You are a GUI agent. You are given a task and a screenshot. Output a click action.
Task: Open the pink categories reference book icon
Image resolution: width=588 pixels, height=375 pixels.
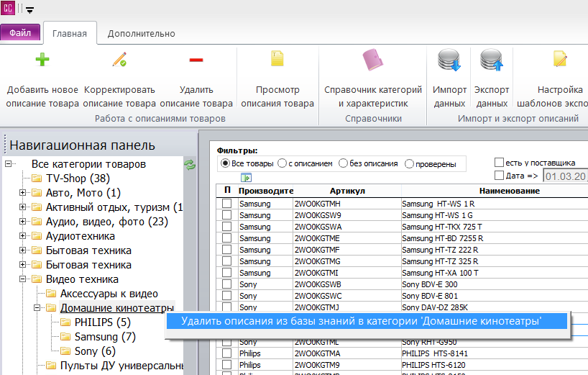point(373,60)
